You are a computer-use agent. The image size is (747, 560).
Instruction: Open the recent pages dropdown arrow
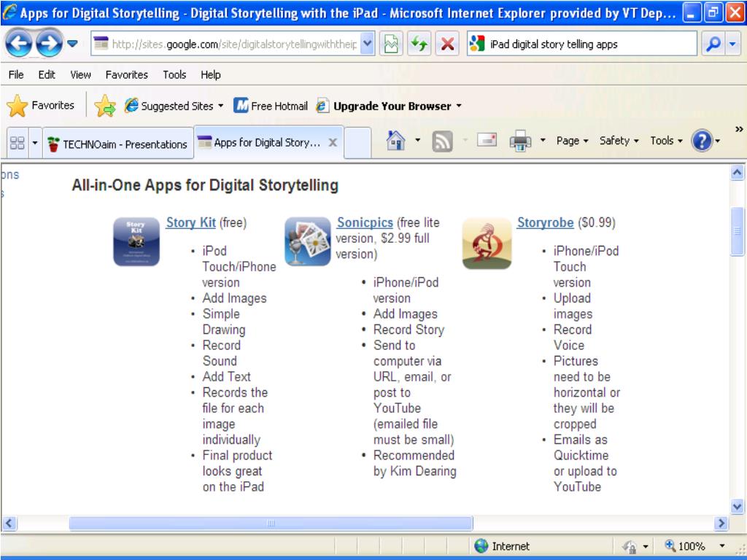(72, 44)
